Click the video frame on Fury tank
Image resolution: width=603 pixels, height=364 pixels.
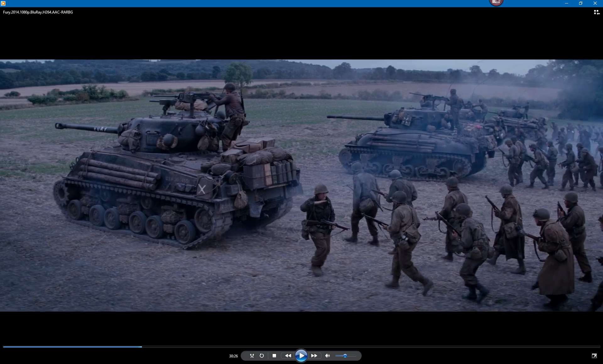coord(176,176)
